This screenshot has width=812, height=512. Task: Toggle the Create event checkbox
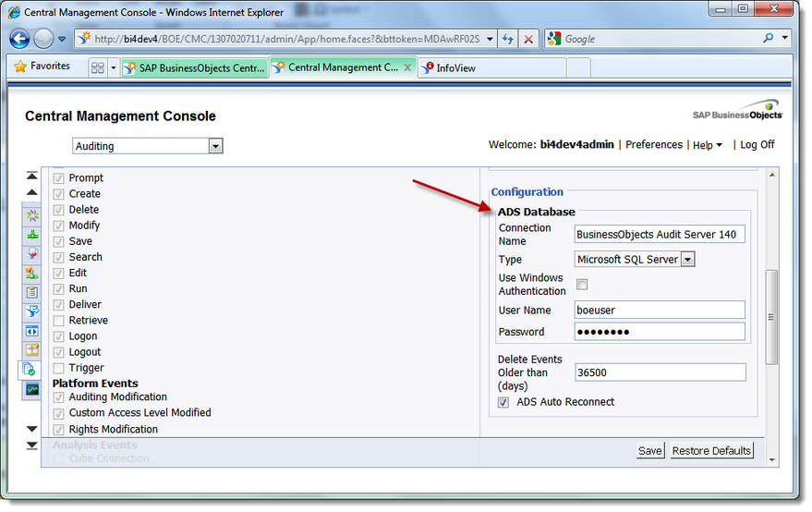coord(58,194)
